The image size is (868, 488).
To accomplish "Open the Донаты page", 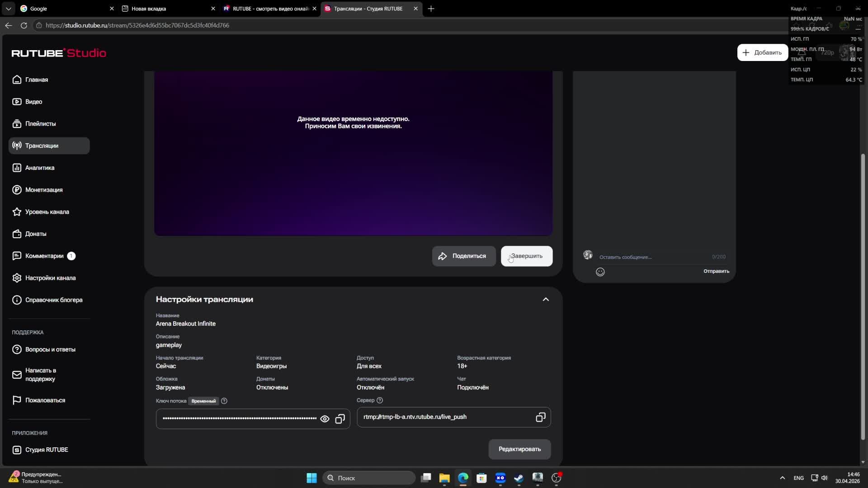I will [x=36, y=234].
